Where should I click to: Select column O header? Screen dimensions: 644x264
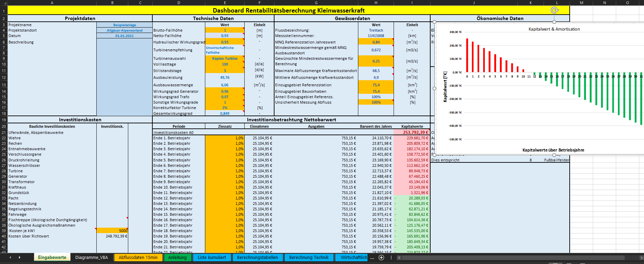tap(627, 3)
